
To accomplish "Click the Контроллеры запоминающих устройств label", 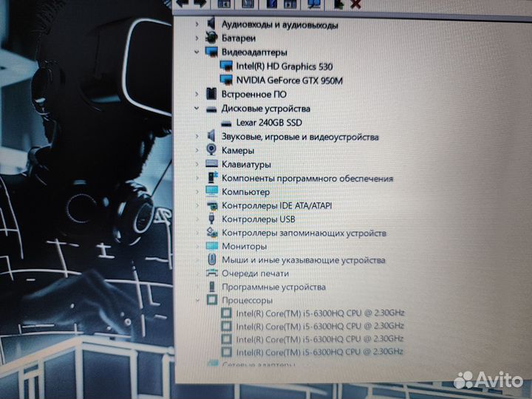I will coord(304,233).
